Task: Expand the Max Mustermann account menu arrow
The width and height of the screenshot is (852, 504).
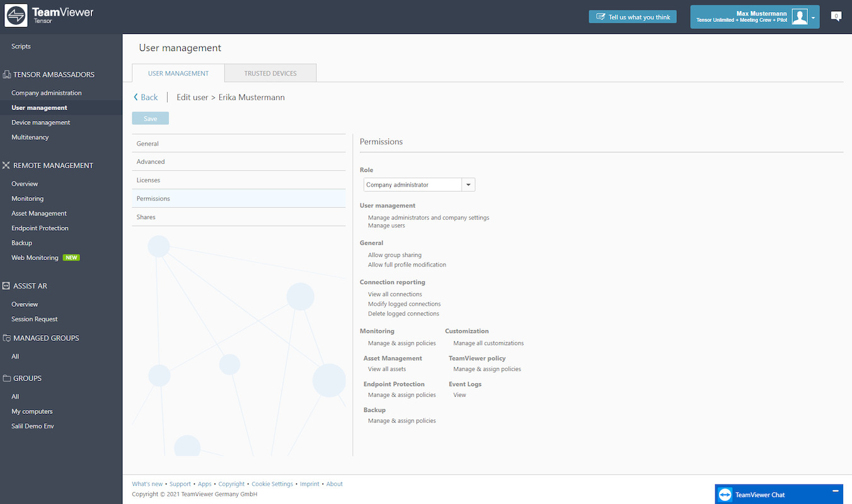Action: (814, 18)
